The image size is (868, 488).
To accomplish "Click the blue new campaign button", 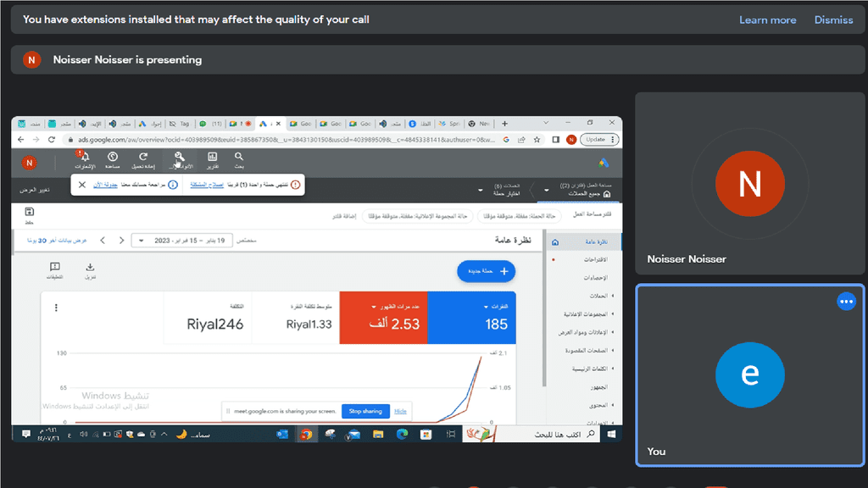I will [486, 271].
